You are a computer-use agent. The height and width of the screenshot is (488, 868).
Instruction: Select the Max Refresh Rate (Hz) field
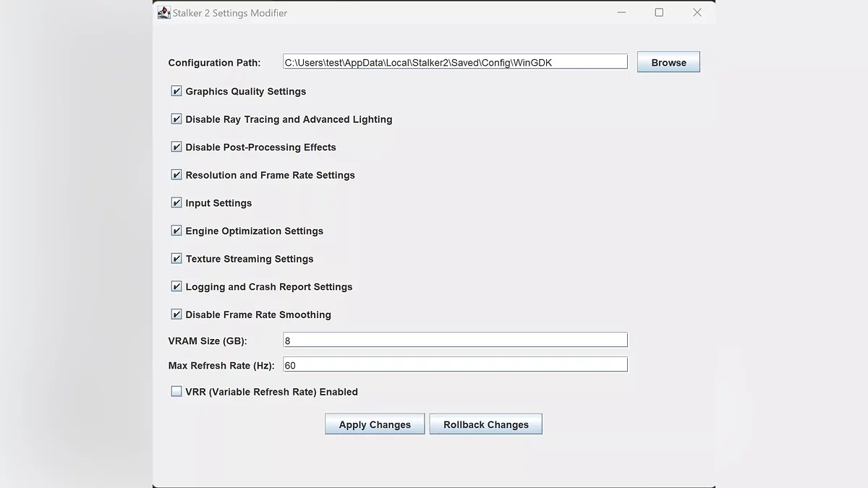pyautogui.click(x=455, y=365)
